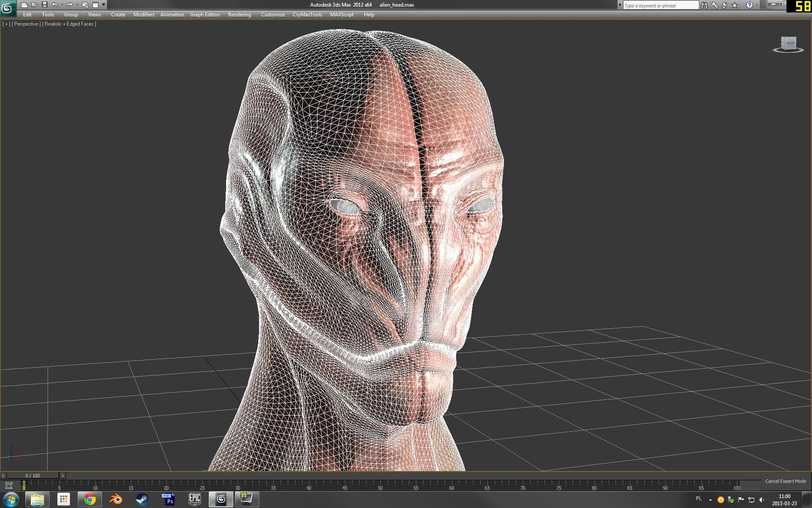Image resolution: width=812 pixels, height=508 pixels.
Task: Click the viewport layout square icon in quick access toolbar
Action: 95,5
